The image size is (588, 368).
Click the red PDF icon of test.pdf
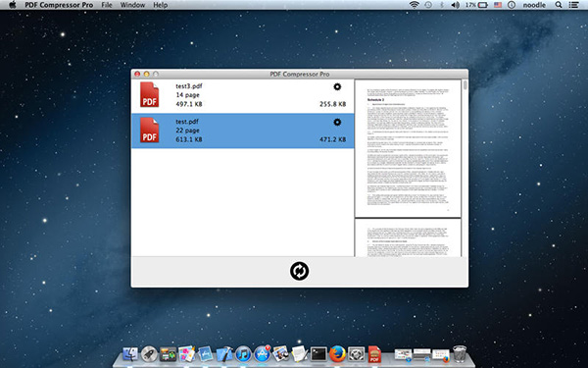pyautogui.click(x=149, y=131)
